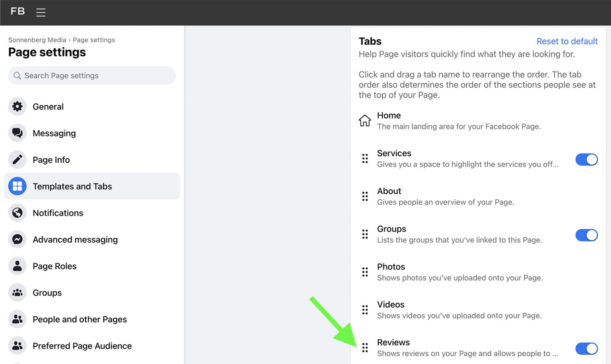Select the General settings entry
Image resolution: width=611 pixels, height=364 pixels.
tap(48, 106)
